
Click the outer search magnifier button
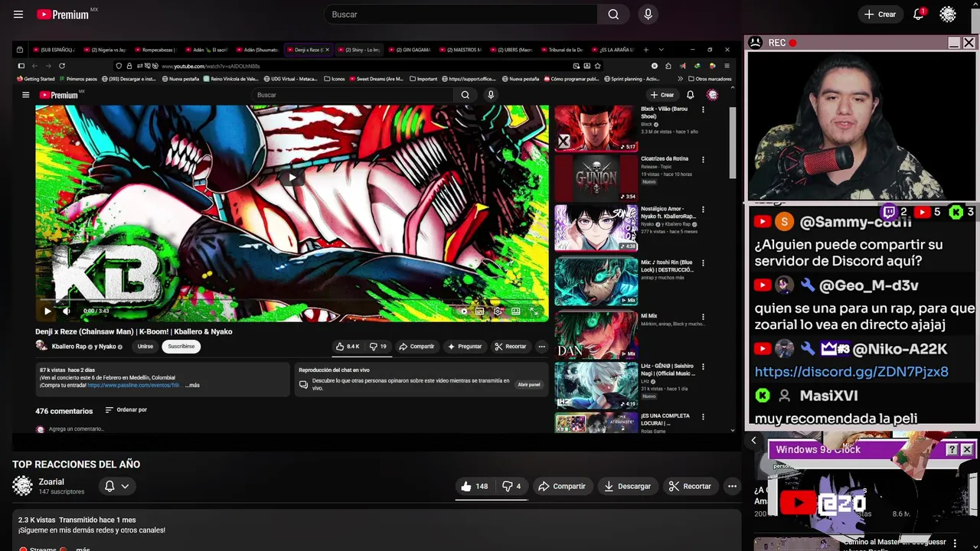pos(613,15)
